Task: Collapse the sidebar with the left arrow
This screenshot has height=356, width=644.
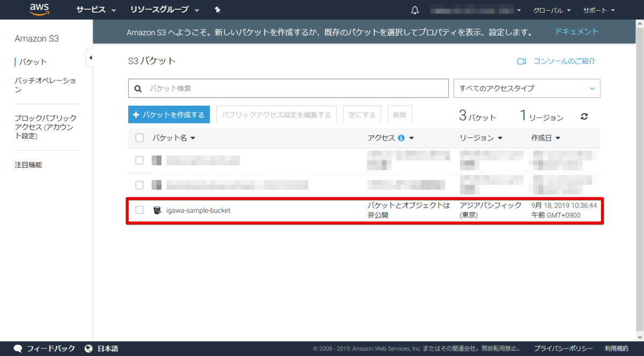Action: click(x=91, y=57)
